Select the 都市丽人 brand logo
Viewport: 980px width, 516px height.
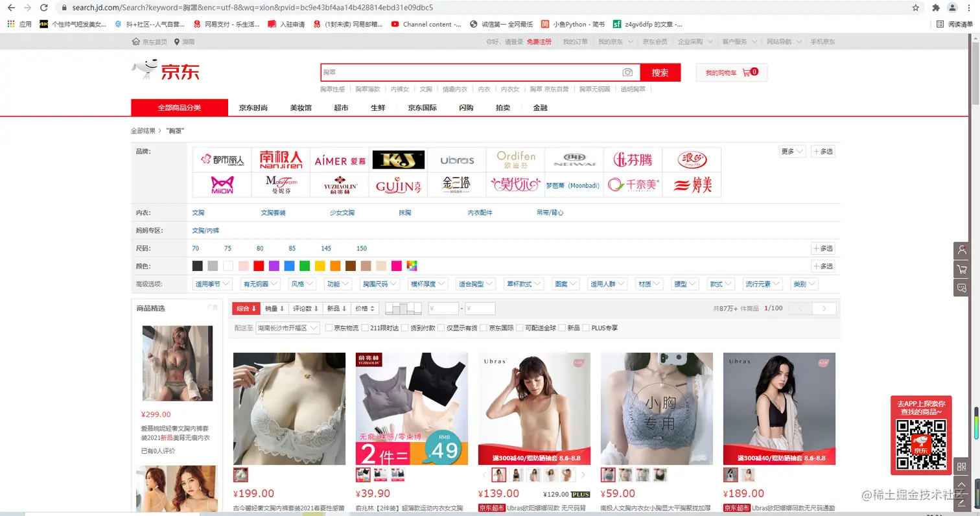point(222,159)
